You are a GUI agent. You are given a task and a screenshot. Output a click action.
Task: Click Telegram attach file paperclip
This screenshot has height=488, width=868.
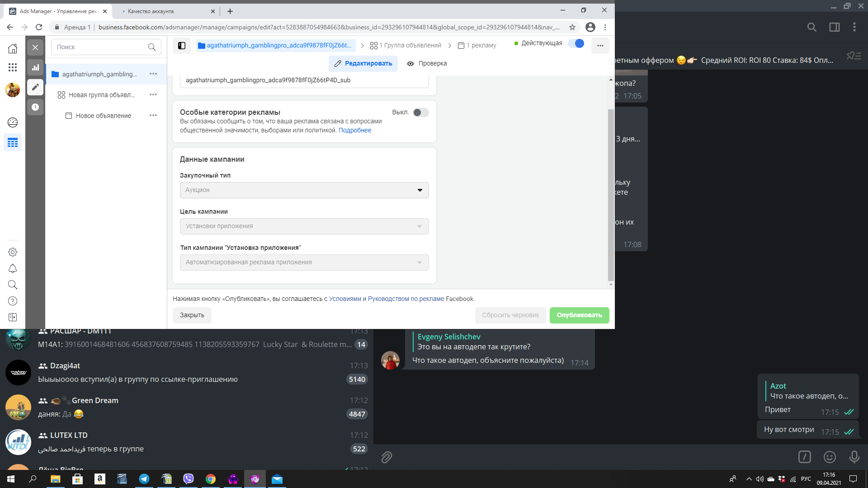[x=387, y=457]
